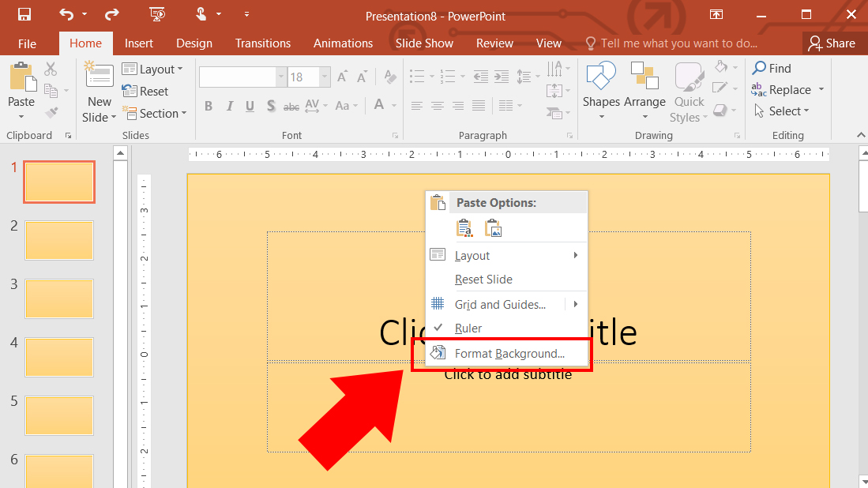Click the Redo arrow icon
This screenshot has width=868, height=488.
(112, 15)
